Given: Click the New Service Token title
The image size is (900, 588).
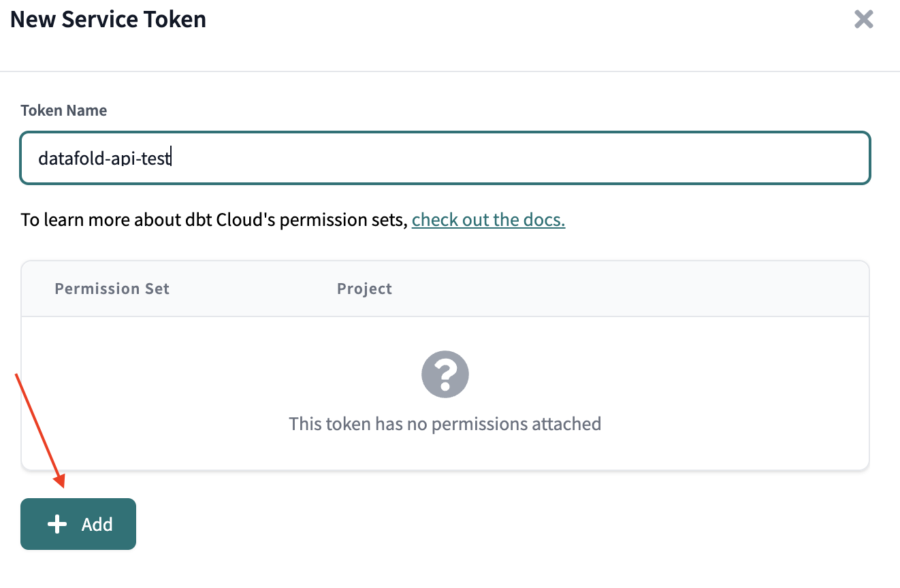Looking at the screenshot, I should click(108, 19).
